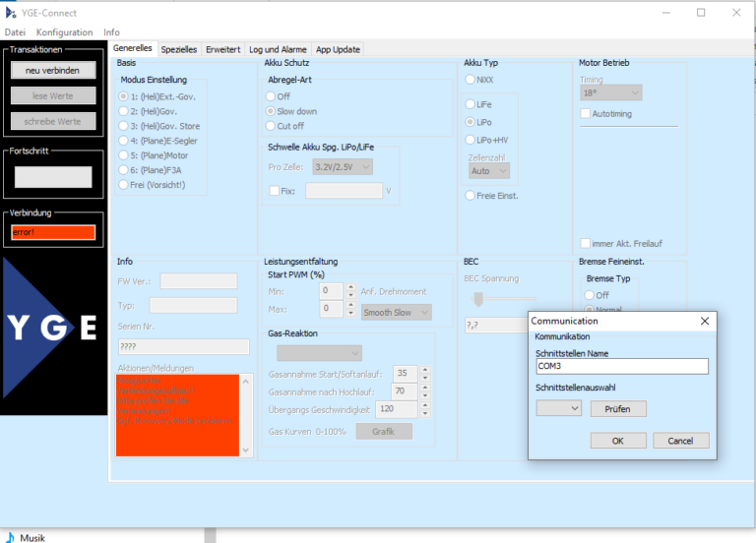
Task: Open the Log und Alarme tab
Action: tap(277, 49)
